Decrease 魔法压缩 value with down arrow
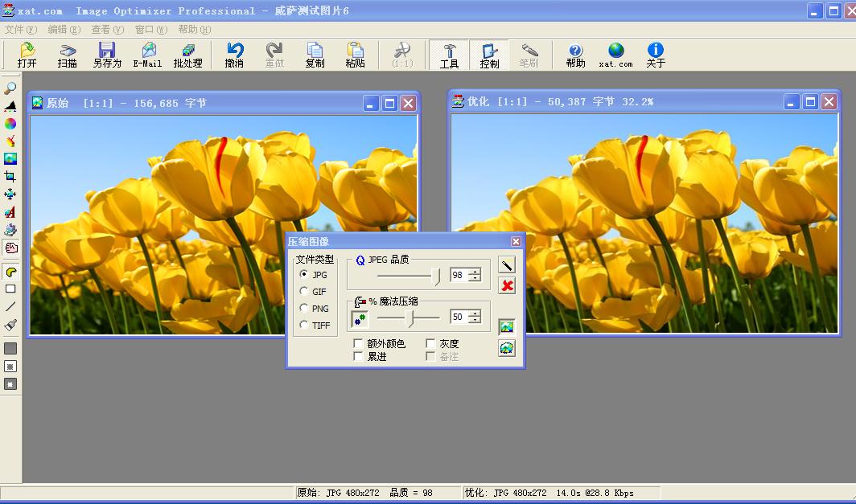The height and width of the screenshot is (504, 856). pyautogui.click(x=475, y=320)
